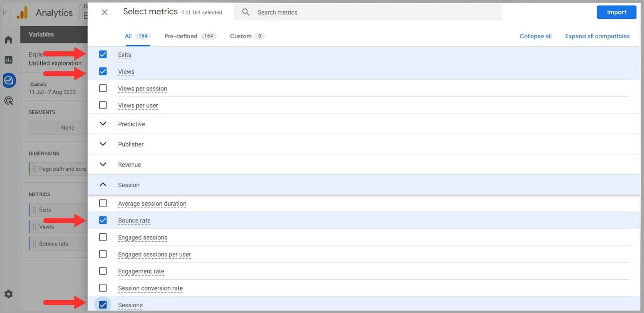Image resolution: width=644 pixels, height=313 pixels.
Task: Select the Explore icon in sidebar
Action: coord(9,80)
